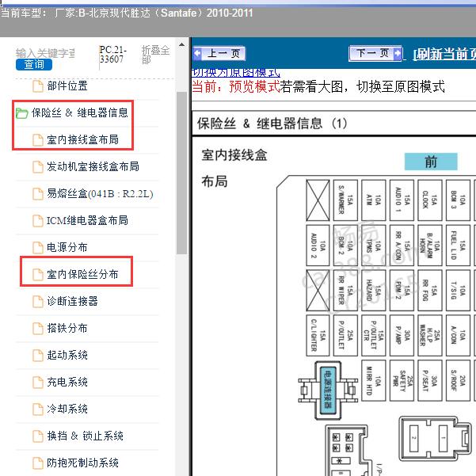Switch to original image mode link
Image resolution: width=476 pixels, height=476 pixels.
tap(236, 73)
